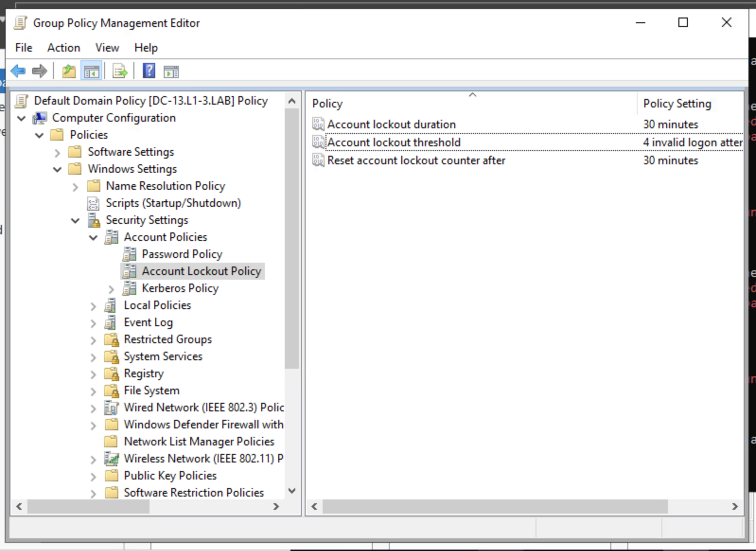Select Network List Manager Policies
Screen dimensions: 756x551
pos(199,442)
